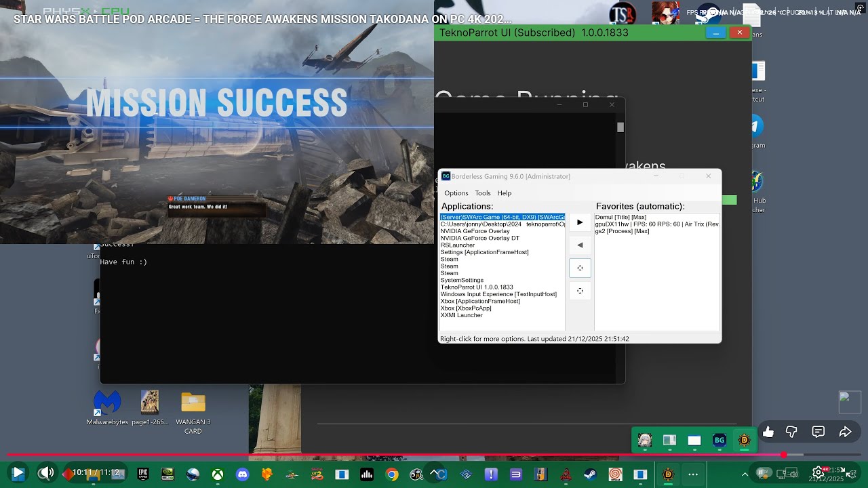
Task: Dislike the video with the thumbs-down icon
Action: [791, 432]
